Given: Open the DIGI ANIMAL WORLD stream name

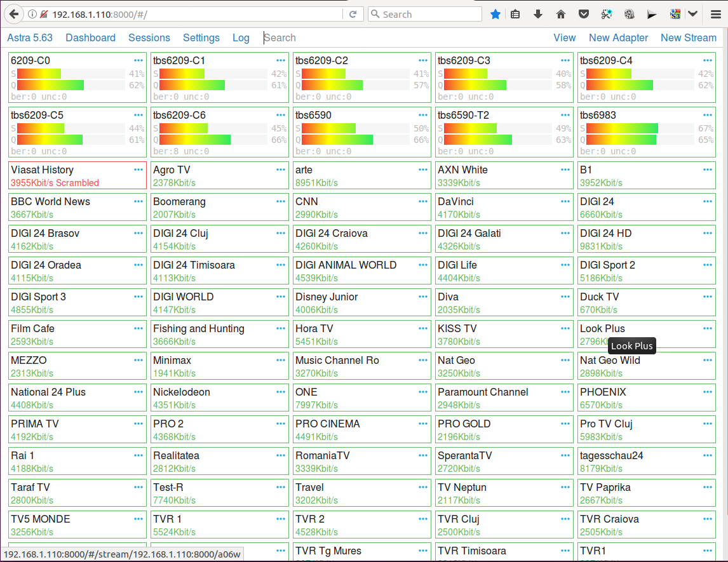Looking at the screenshot, I should pyautogui.click(x=346, y=265).
